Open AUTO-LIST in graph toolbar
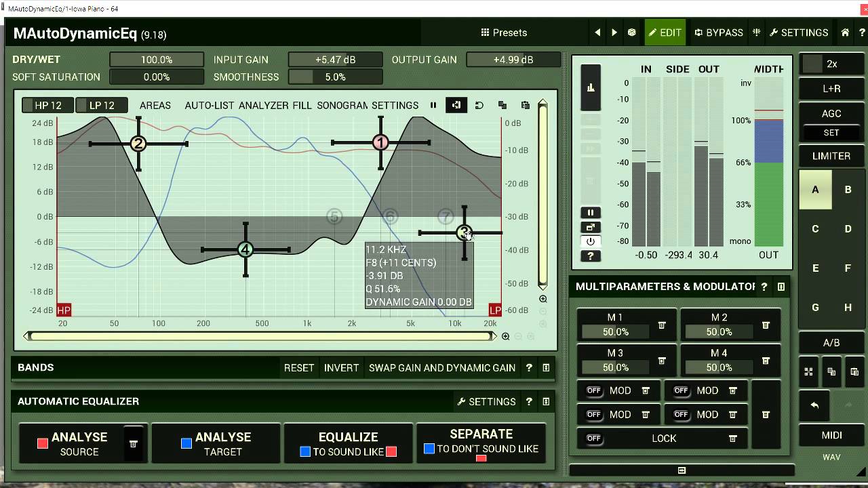Viewport: 868px width, 488px height. 210,105
